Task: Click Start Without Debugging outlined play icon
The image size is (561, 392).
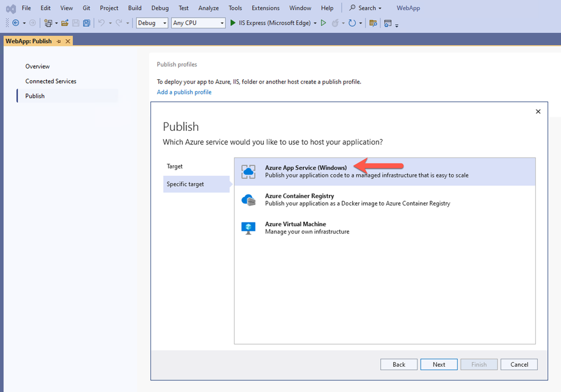Action: pyautogui.click(x=323, y=23)
